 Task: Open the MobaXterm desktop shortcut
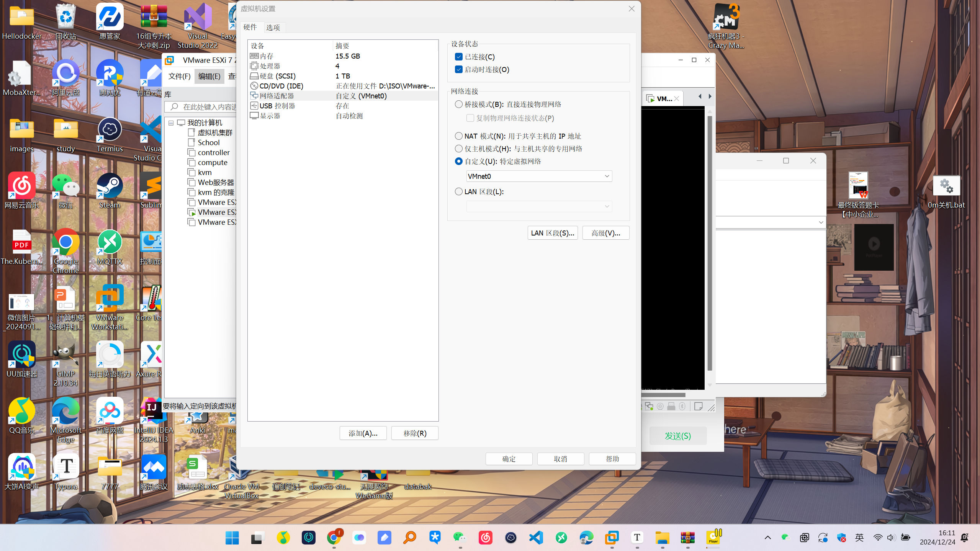point(21,78)
